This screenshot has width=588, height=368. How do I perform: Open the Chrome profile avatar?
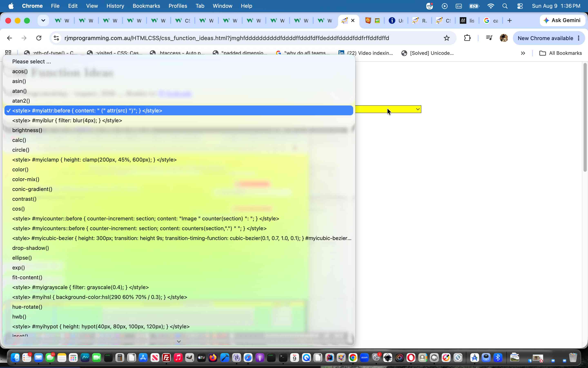click(504, 38)
